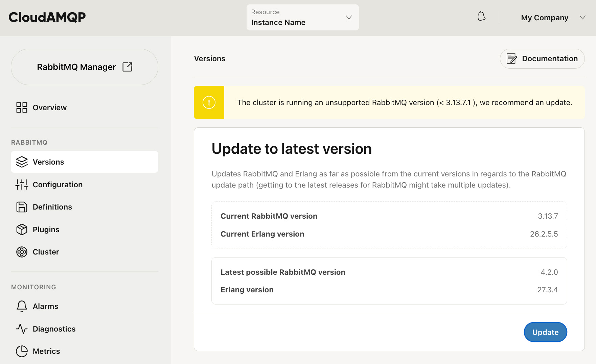
Task: Click the notification bell icon
Action: (x=481, y=17)
